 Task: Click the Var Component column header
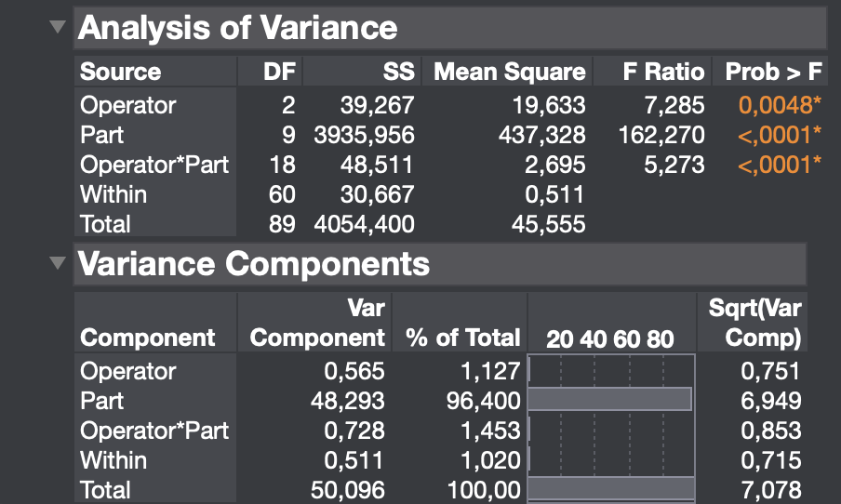click(x=317, y=323)
